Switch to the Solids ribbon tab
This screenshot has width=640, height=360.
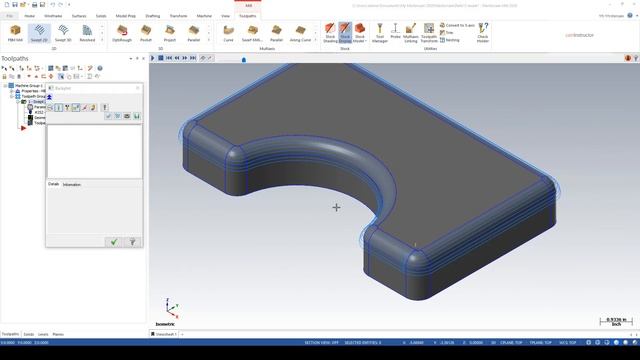[x=101, y=16]
